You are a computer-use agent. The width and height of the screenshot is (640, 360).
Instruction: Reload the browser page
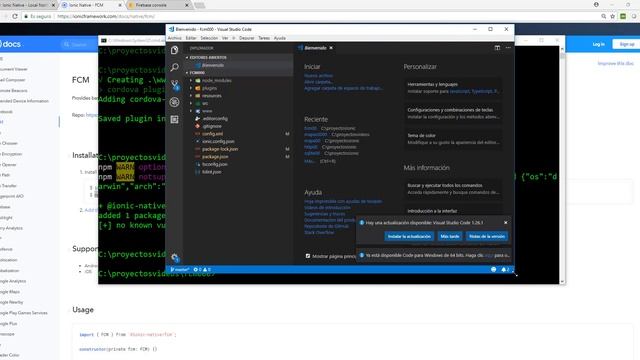(15, 16)
